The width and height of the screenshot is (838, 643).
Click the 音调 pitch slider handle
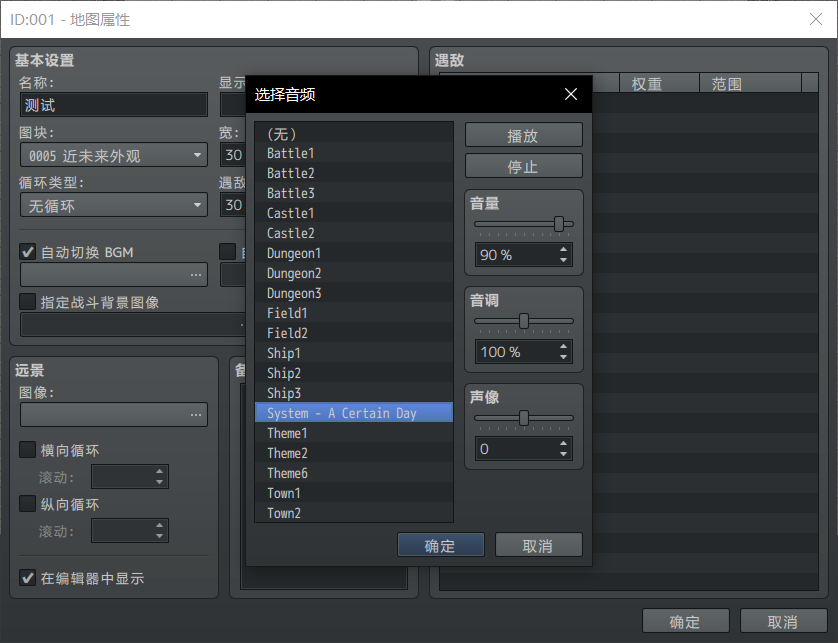point(524,321)
